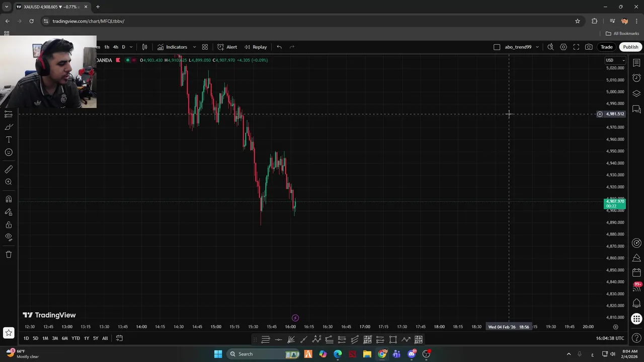Select the polyline arrow path tool
Viewport: 644px width, 362px height.
point(406,340)
